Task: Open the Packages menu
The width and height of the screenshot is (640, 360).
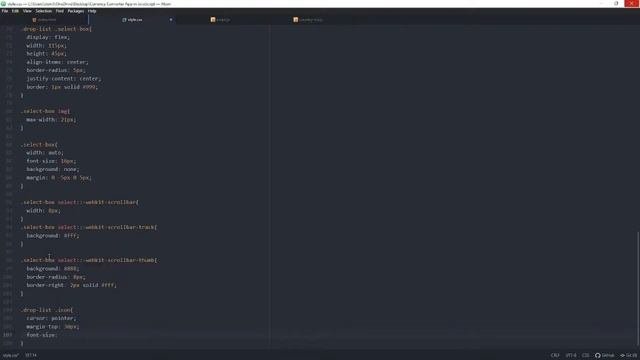Action: 76,11
